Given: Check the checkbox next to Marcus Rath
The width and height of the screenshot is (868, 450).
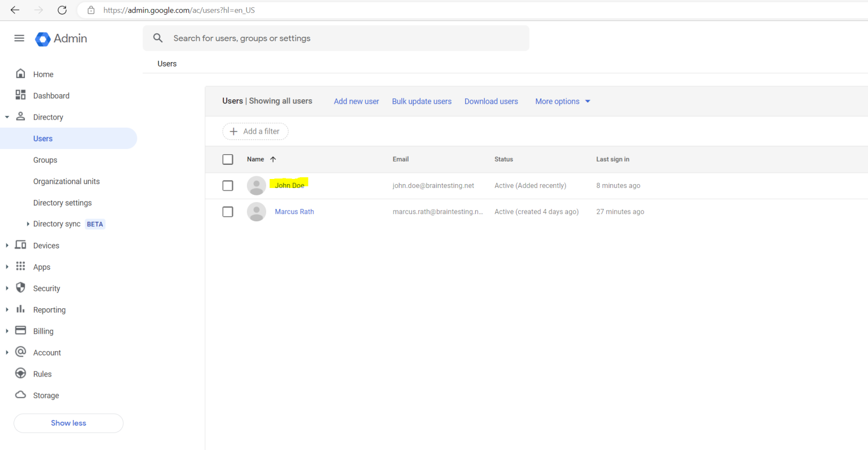Looking at the screenshot, I should pos(228,212).
